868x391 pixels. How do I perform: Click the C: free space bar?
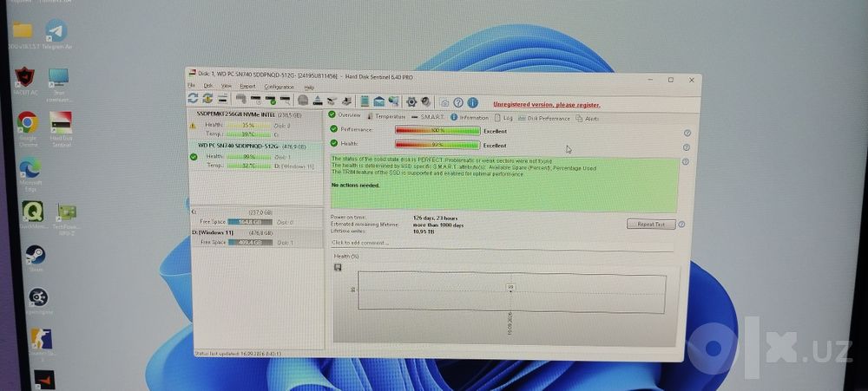[250, 222]
